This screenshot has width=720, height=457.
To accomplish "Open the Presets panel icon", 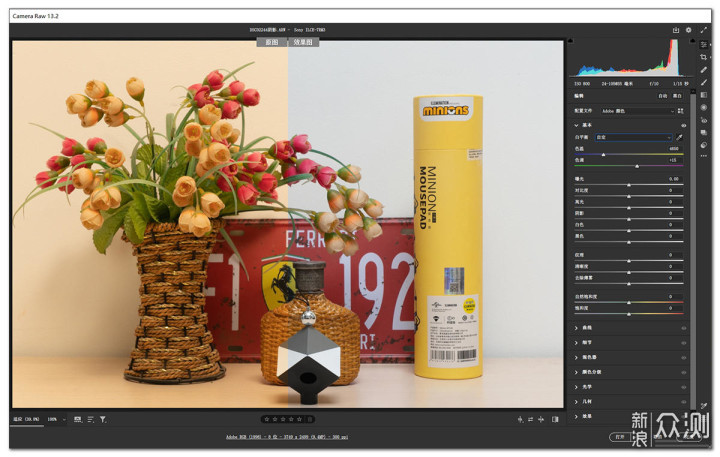I will (x=703, y=145).
